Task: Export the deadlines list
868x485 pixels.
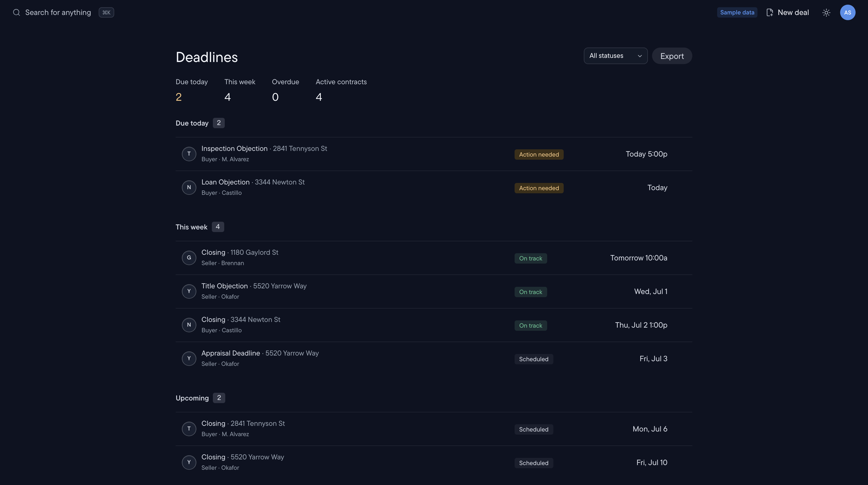Action: click(672, 56)
